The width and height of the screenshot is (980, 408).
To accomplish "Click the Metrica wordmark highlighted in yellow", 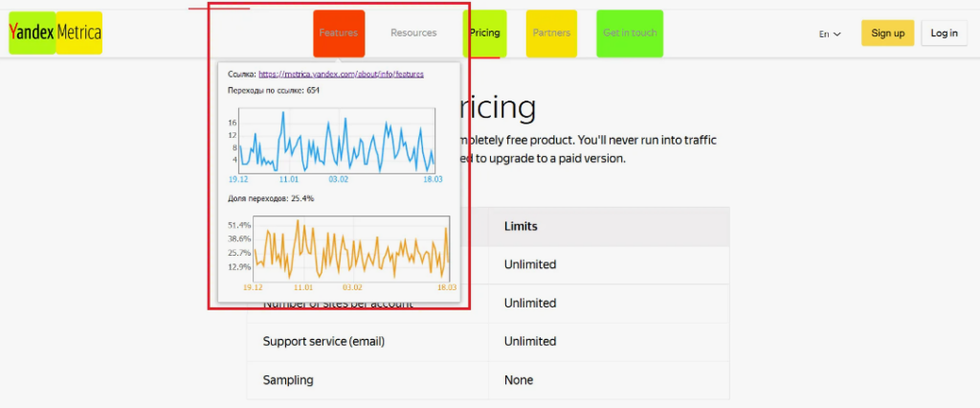I will coord(78,34).
